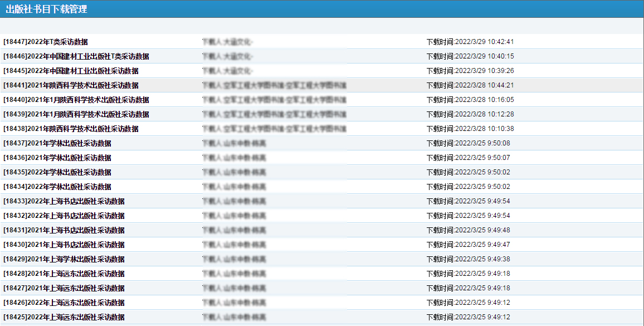Open record 18435 2022年学林出版社采访数据

coord(57,172)
